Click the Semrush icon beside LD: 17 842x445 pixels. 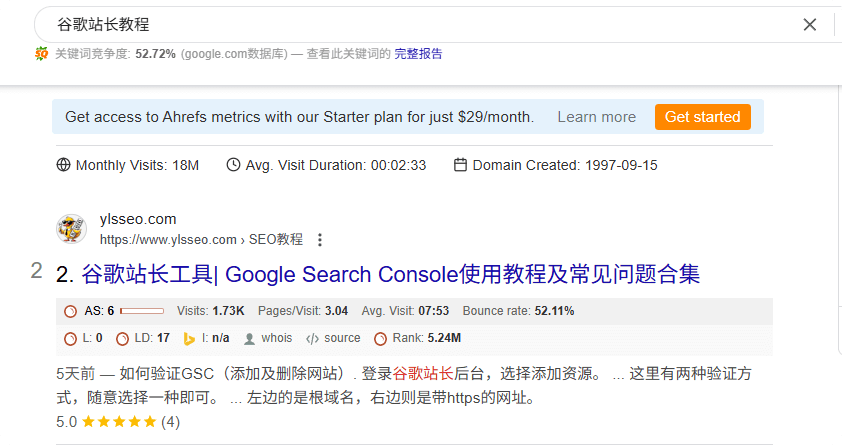122,339
